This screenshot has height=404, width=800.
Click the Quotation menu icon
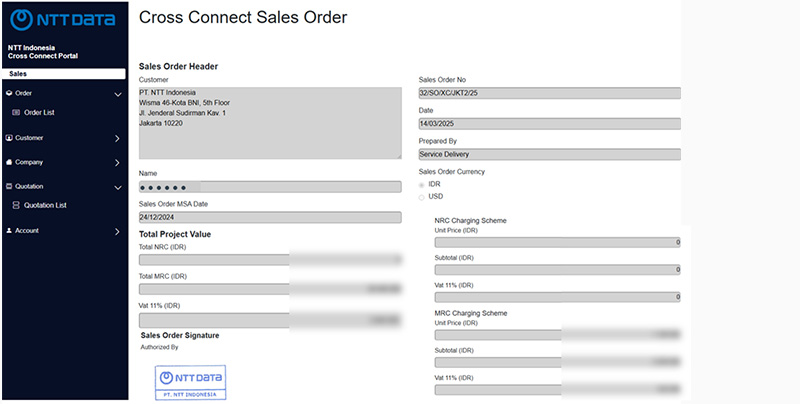[9, 186]
